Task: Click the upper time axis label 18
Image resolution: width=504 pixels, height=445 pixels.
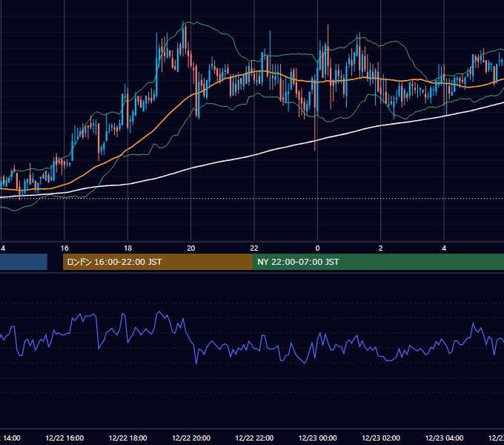Action: coord(128,248)
